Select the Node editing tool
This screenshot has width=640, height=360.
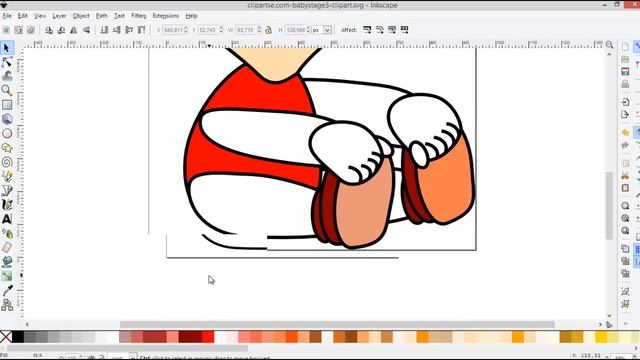pyautogui.click(x=7, y=62)
